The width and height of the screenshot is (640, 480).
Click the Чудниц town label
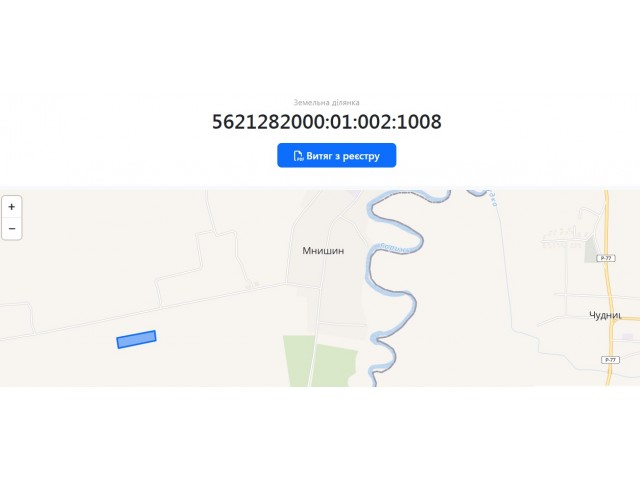point(605,315)
